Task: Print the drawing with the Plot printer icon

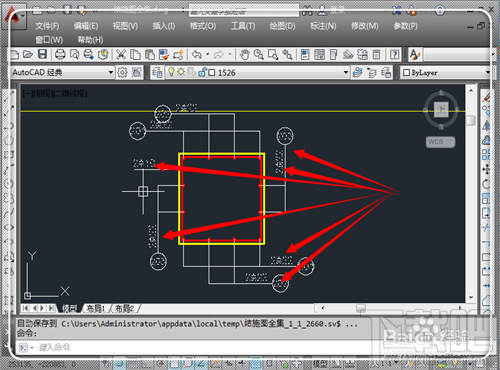Action: 60,54
